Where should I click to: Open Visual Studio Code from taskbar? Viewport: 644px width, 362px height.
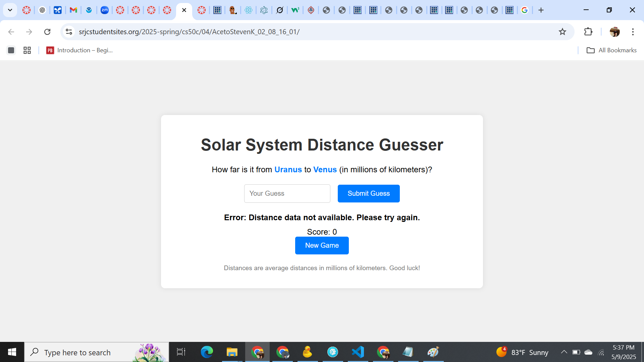point(358,352)
